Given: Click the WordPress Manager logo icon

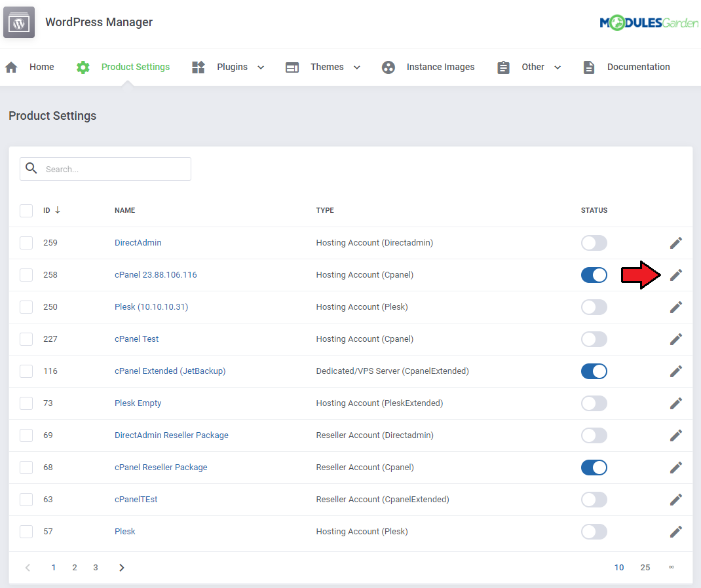Looking at the screenshot, I should [19, 22].
